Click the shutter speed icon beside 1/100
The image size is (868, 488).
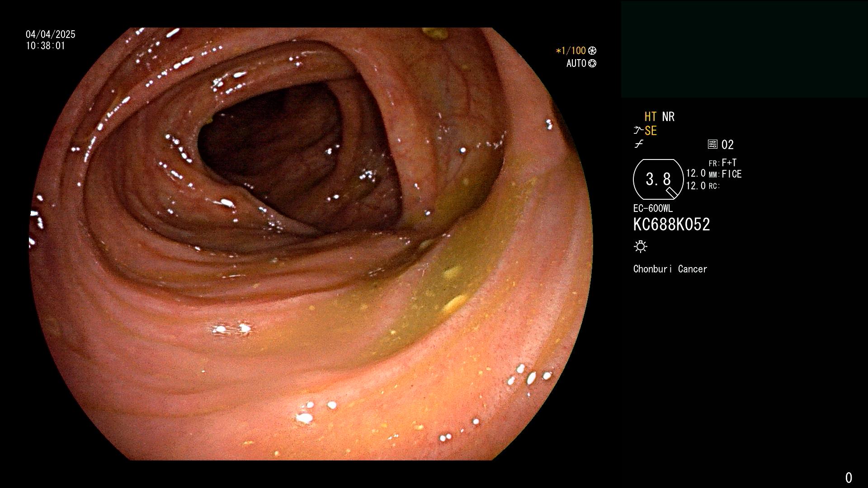[592, 51]
